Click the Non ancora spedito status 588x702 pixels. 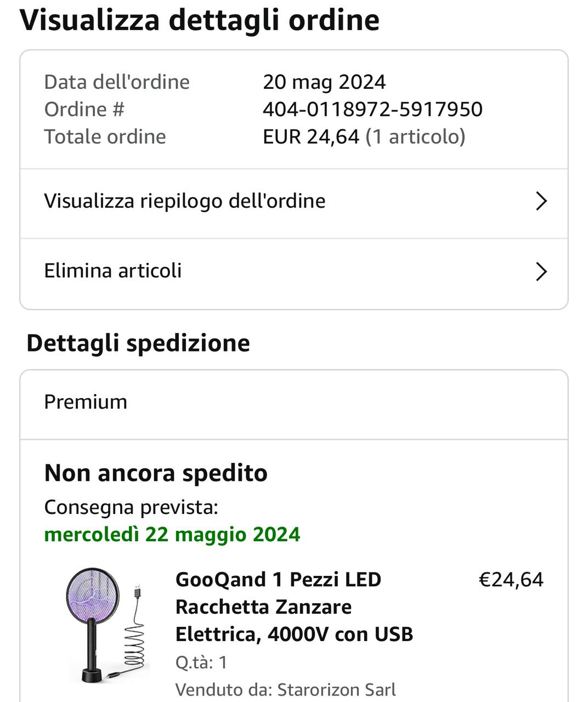[156, 473]
